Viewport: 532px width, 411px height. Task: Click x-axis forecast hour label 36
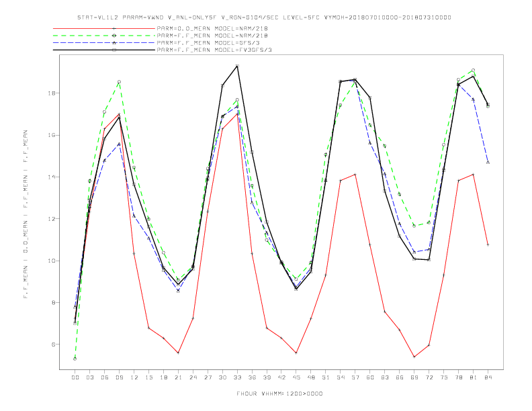pyautogui.click(x=252, y=377)
